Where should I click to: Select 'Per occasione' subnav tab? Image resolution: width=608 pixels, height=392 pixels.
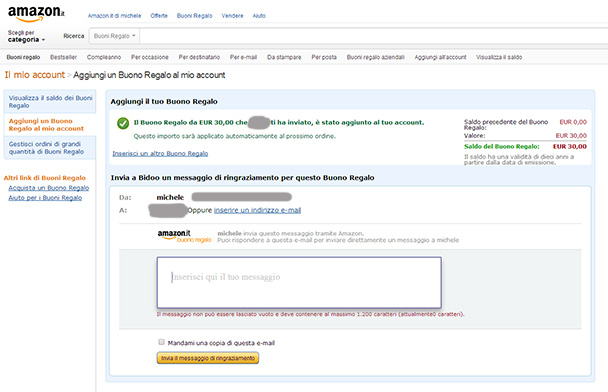150,57
